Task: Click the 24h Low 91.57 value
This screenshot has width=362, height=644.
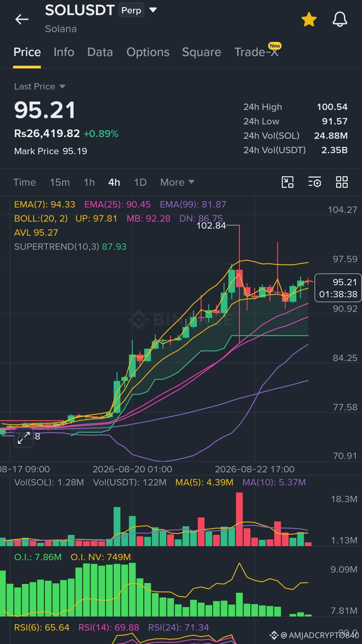Action: (335, 121)
